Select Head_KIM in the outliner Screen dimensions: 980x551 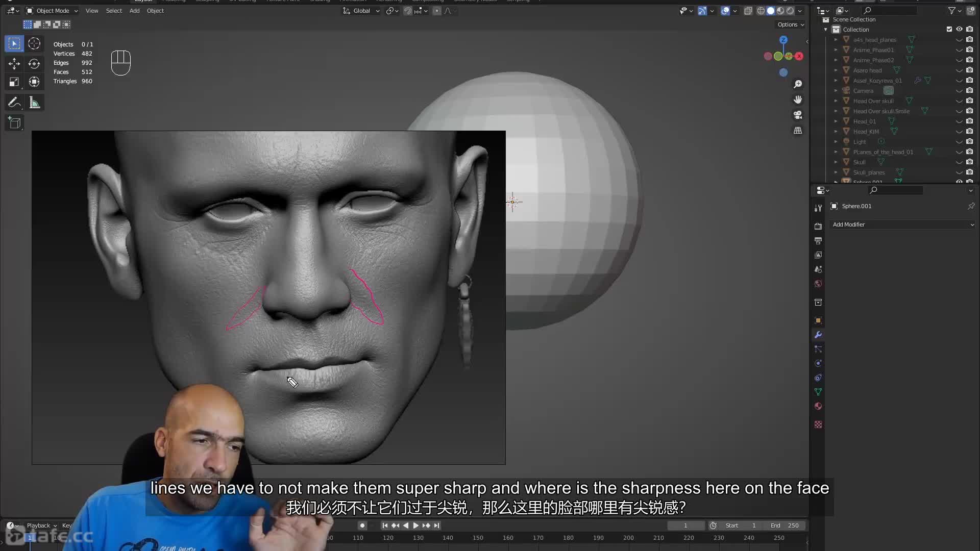click(x=866, y=132)
